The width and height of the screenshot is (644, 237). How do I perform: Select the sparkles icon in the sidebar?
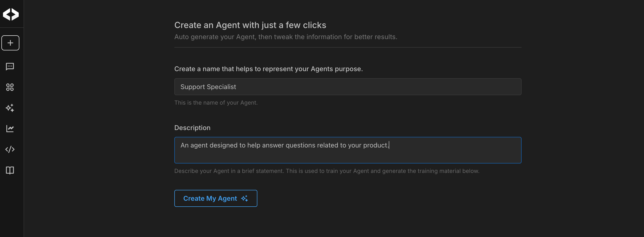tap(10, 108)
